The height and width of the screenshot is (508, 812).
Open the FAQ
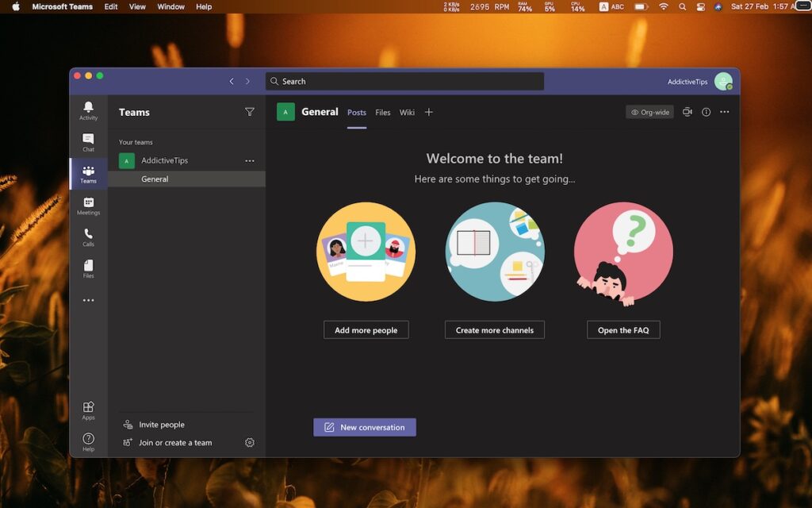623,329
